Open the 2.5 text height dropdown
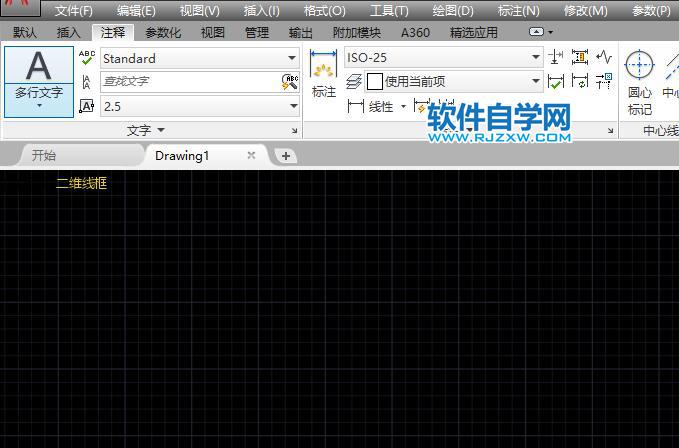 pyautogui.click(x=294, y=106)
